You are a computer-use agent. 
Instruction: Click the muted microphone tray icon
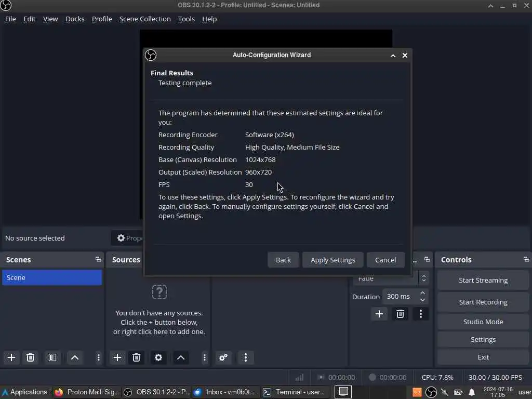tap(445, 392)
